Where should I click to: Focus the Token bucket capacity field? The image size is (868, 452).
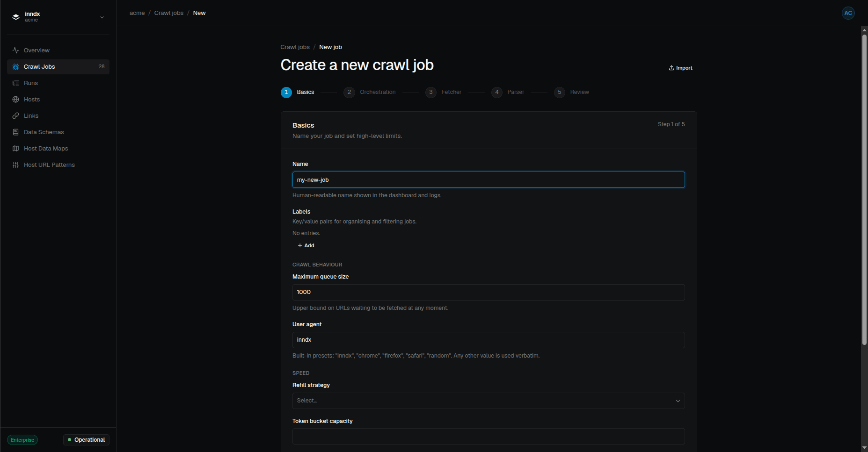pyautogui.click(x=489, y=437)
